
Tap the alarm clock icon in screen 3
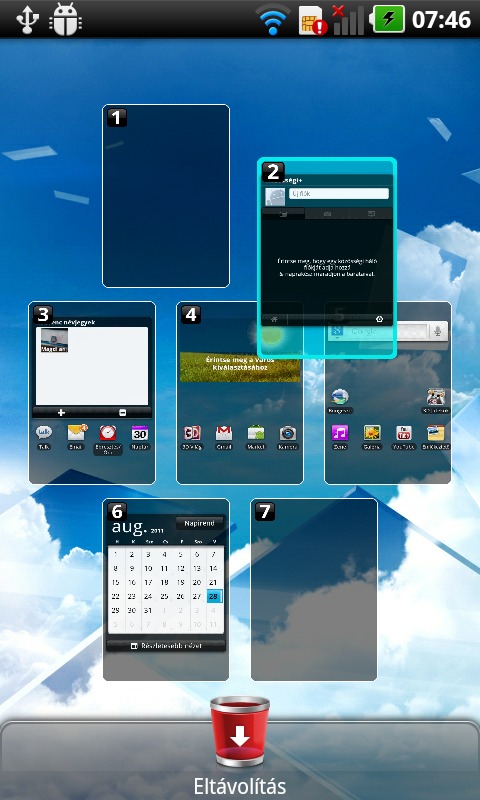[x=108, y=433]
